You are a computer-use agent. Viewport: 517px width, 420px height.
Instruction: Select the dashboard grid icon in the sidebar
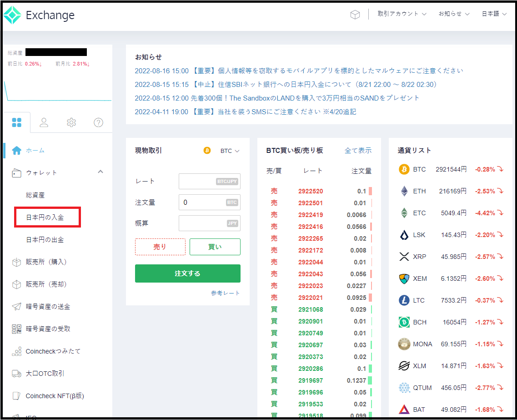click(x=17, y=122)
